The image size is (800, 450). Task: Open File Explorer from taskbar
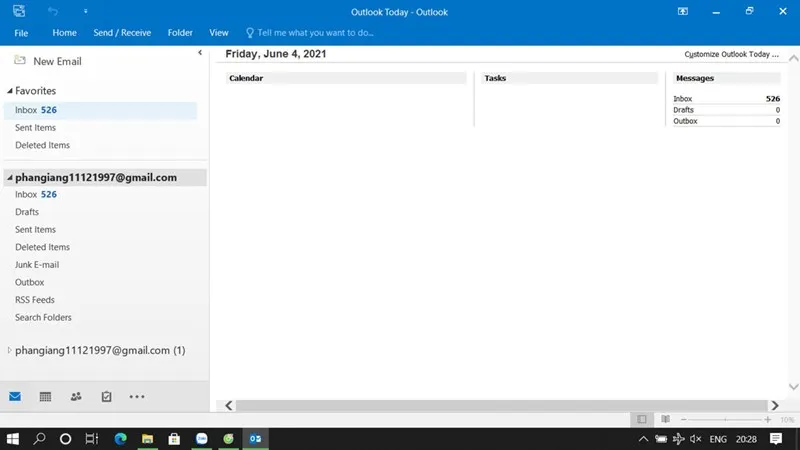coord(147,439)
